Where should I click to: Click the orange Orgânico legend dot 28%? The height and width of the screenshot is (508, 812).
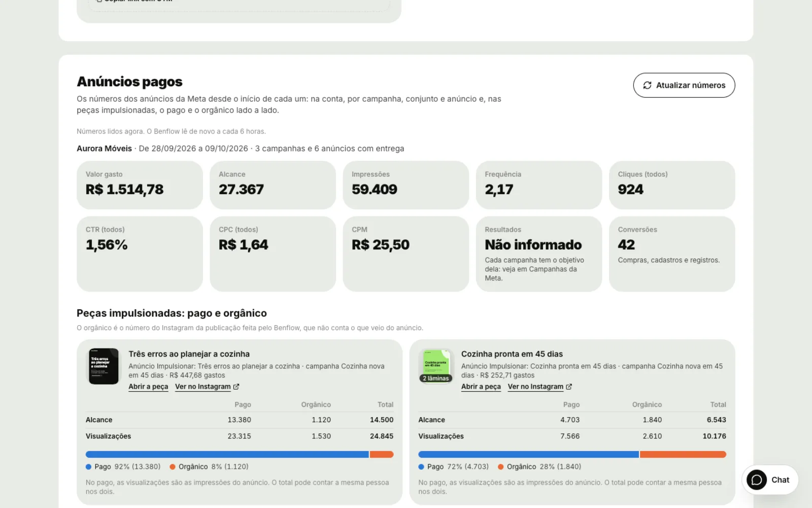501,467
